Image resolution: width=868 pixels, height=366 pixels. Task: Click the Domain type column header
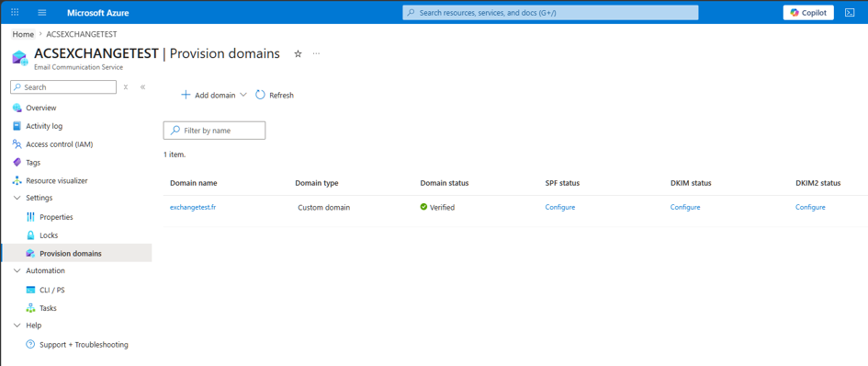(x=317, y=183)
